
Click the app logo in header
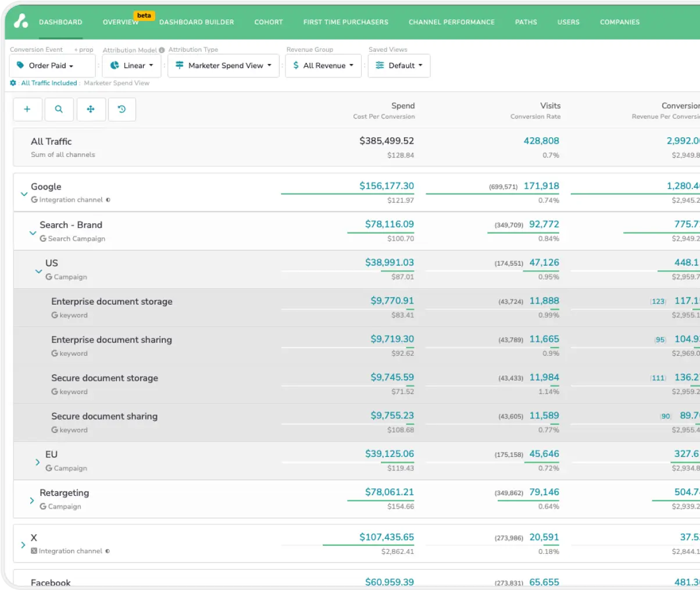click(x=21, y=21)
